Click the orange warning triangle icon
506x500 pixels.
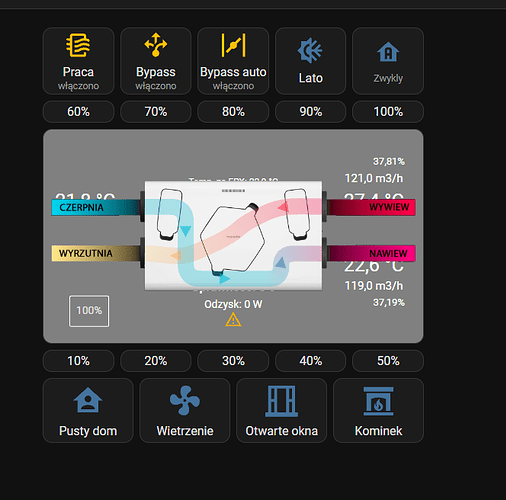233,320
